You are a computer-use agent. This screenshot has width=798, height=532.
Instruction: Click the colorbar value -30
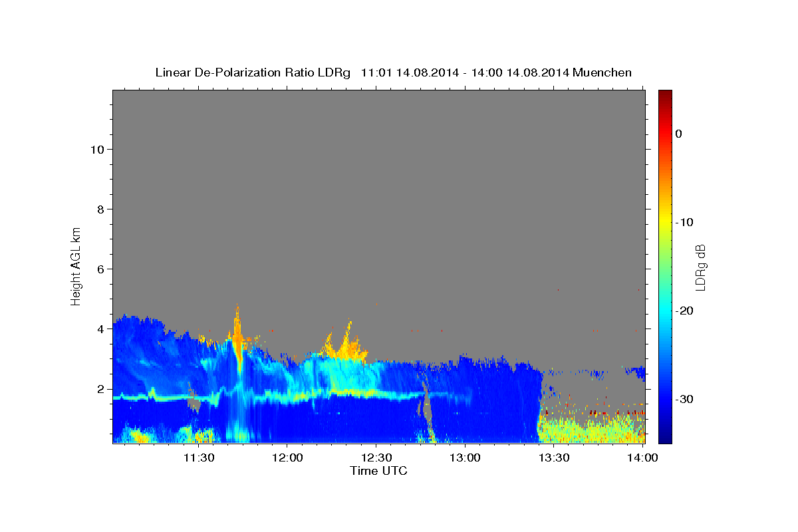(684, 399)
